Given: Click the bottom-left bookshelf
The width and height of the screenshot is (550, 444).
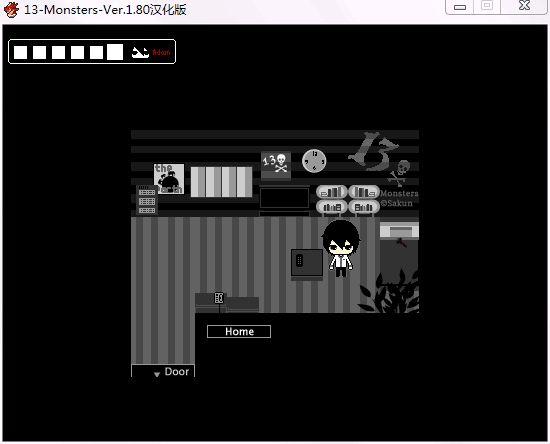Looking at the screenshot, I should tap(331, 207).
